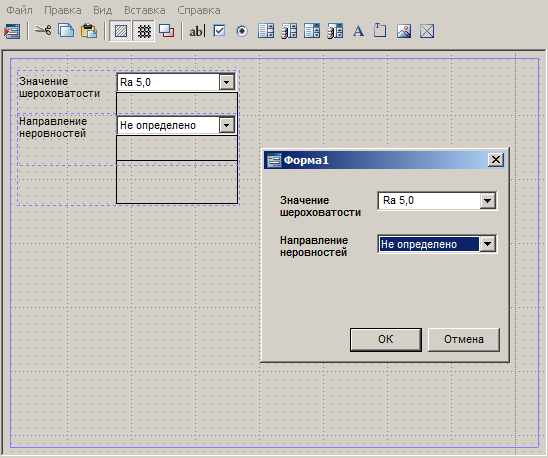Toggle the overlapping windows order icon

coord(166,31)
